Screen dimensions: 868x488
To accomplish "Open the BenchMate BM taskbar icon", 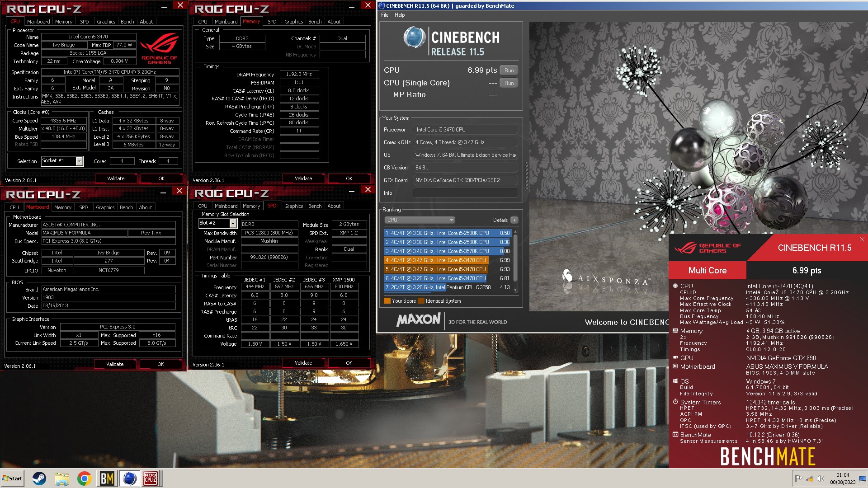I will pyautogui.click(x=107, y=479).
